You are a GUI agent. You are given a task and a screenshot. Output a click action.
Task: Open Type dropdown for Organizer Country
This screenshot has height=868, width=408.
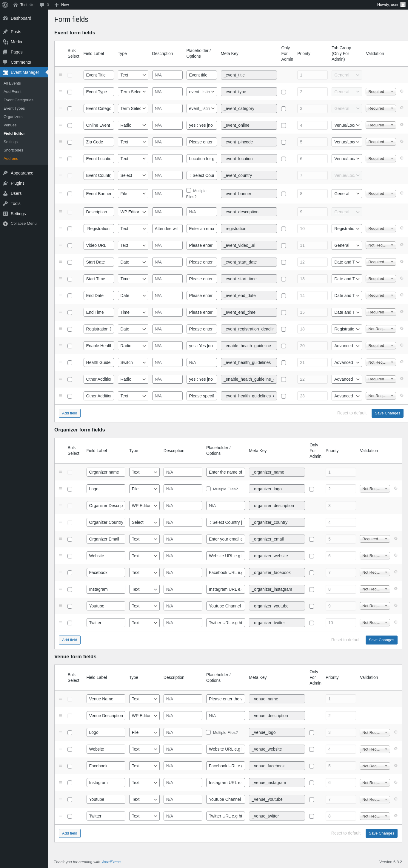(x=144, y=522)
